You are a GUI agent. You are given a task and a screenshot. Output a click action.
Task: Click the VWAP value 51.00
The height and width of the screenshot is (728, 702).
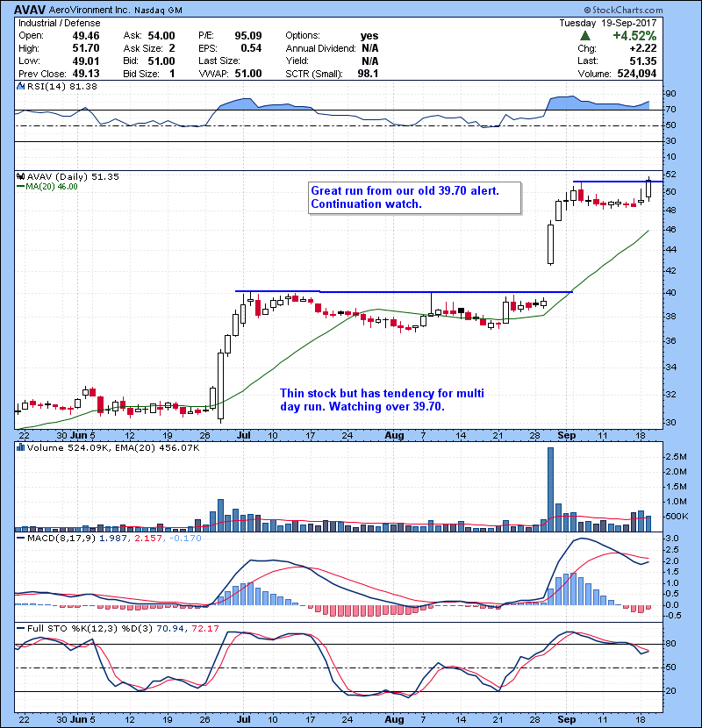point(248,74)
